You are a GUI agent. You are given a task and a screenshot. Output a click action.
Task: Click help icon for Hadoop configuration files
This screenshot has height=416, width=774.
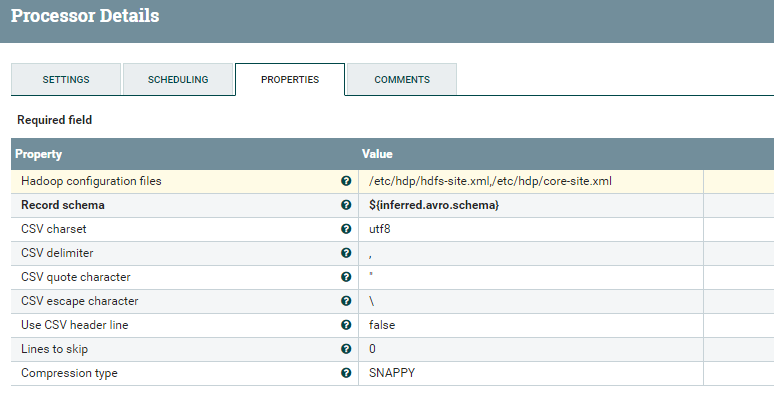tap(346, 181)
